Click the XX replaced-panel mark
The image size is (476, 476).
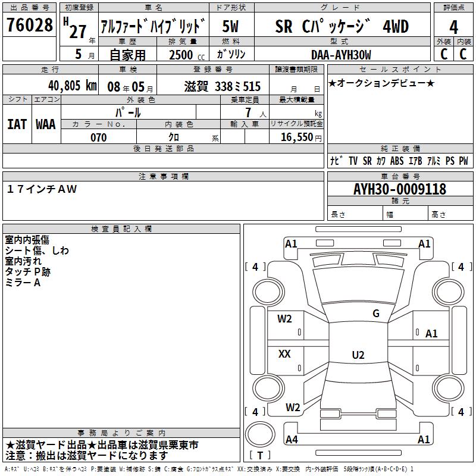[x=284, y=354]
